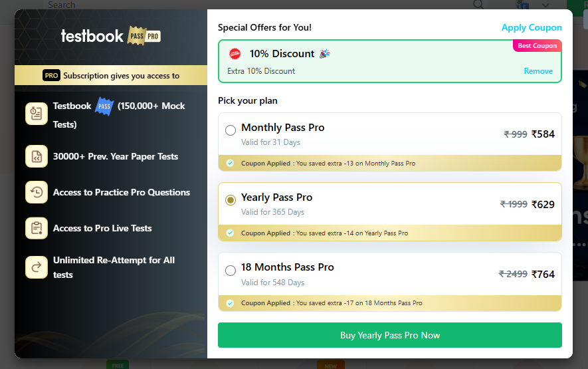Remove the applied 10% discount coupon
This screenshot has width=588, height=369.
[538, 71]
